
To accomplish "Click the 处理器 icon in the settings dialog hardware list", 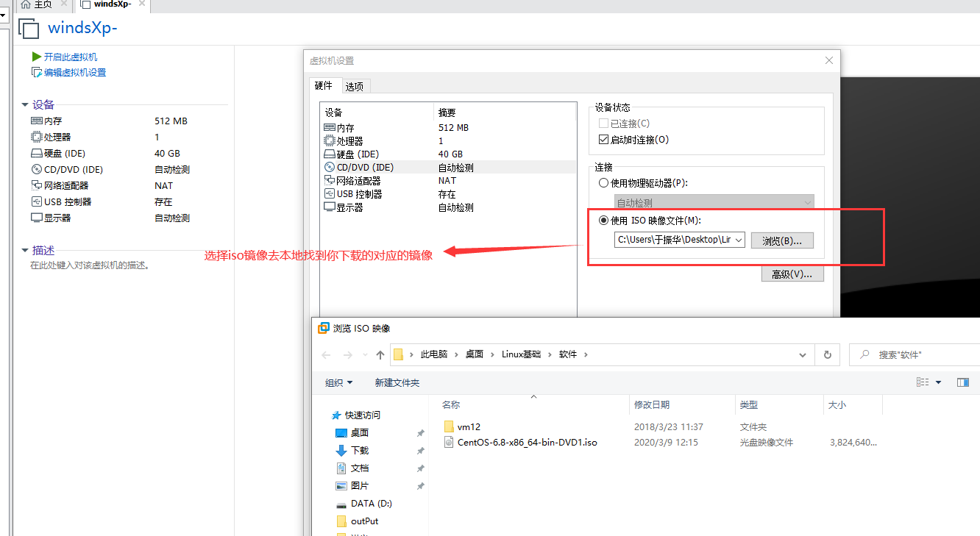I will click(330, 140).
